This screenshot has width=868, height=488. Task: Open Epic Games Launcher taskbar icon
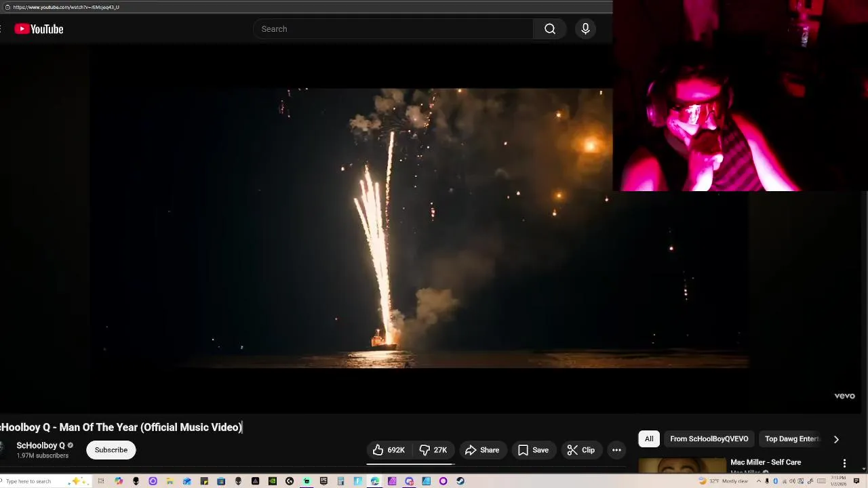(x=323, y=481)
